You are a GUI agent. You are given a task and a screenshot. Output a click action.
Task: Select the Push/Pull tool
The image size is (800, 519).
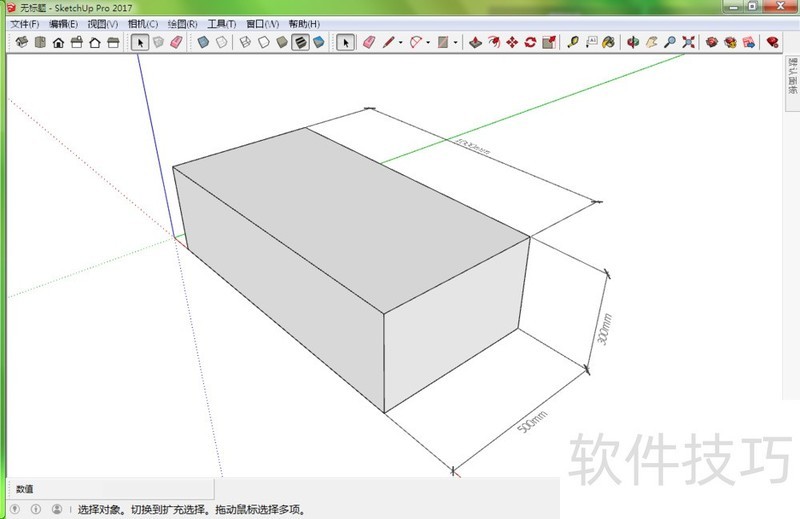tap(476, 42)
